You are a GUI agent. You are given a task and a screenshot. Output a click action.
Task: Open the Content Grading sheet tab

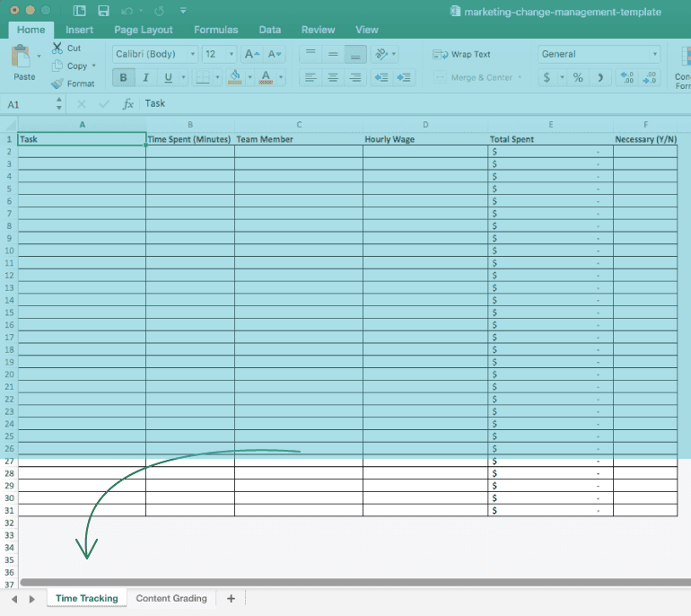point(171,598)
